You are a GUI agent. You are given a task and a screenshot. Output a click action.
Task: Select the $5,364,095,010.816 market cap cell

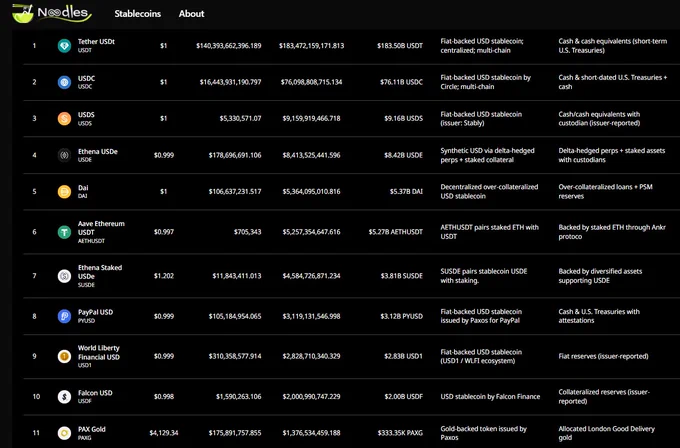(x=311, y=191)
